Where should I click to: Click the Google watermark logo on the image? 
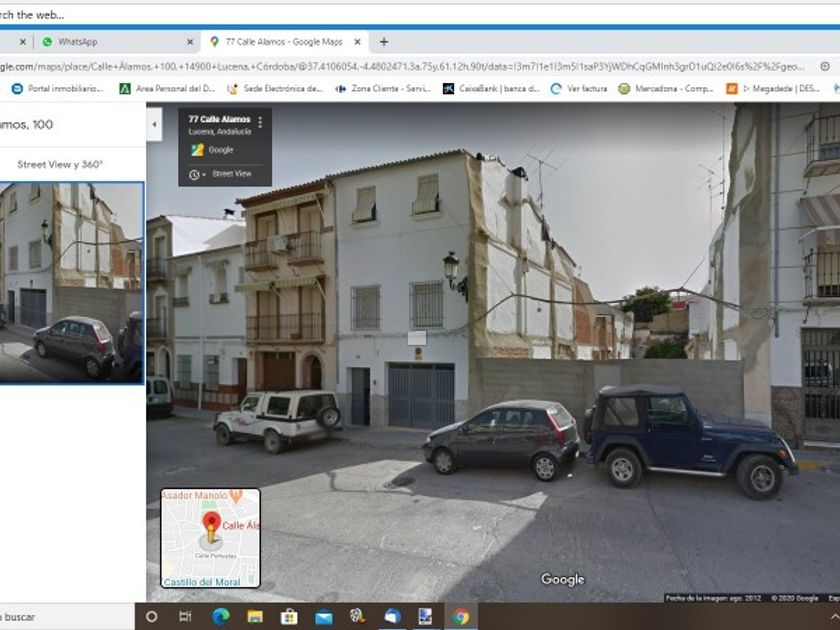tap(562, 579)
